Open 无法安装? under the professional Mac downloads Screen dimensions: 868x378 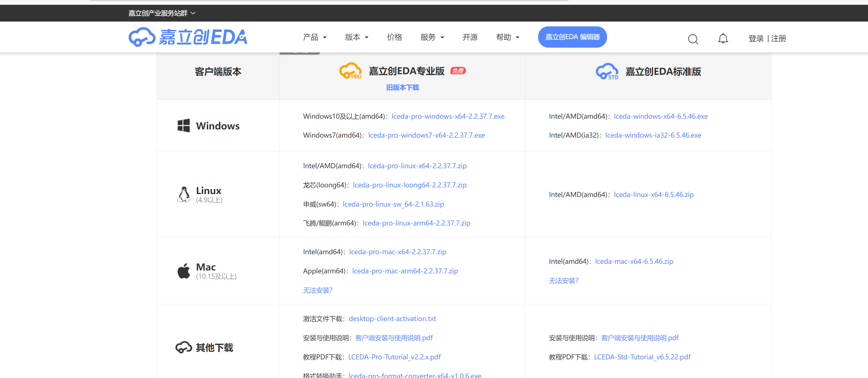(x=317, y=290)
